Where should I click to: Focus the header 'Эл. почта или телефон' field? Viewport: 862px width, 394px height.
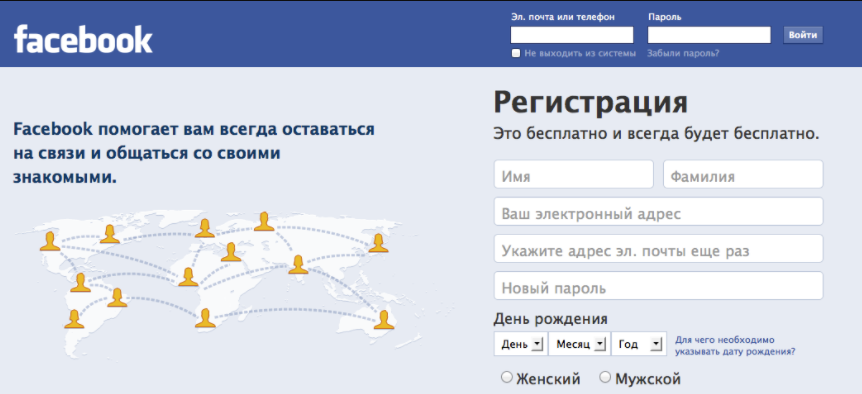(x=572, y=35)
